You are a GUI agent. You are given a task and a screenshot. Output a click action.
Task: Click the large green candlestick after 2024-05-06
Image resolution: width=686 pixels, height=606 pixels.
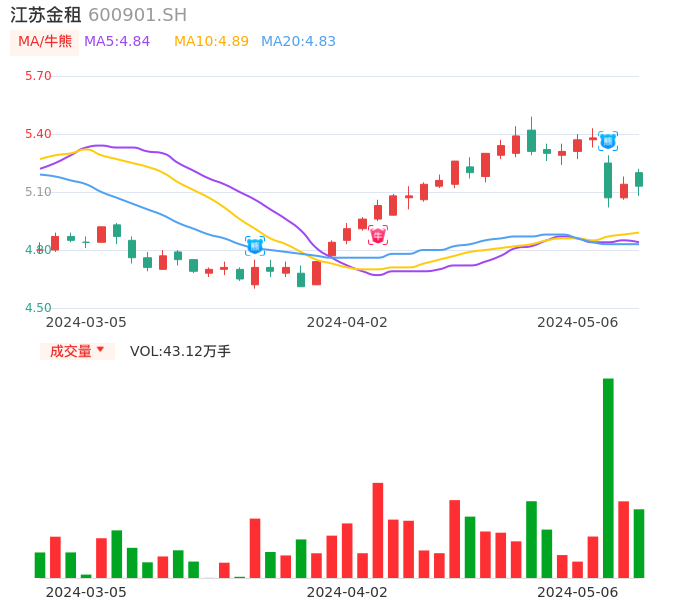[608, 180]
